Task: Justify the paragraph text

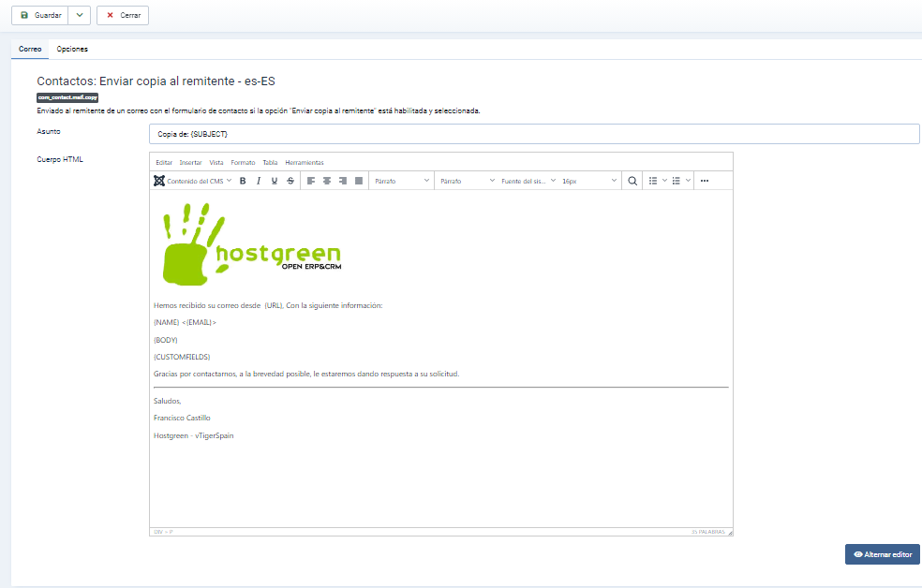Action: point(359,181)
